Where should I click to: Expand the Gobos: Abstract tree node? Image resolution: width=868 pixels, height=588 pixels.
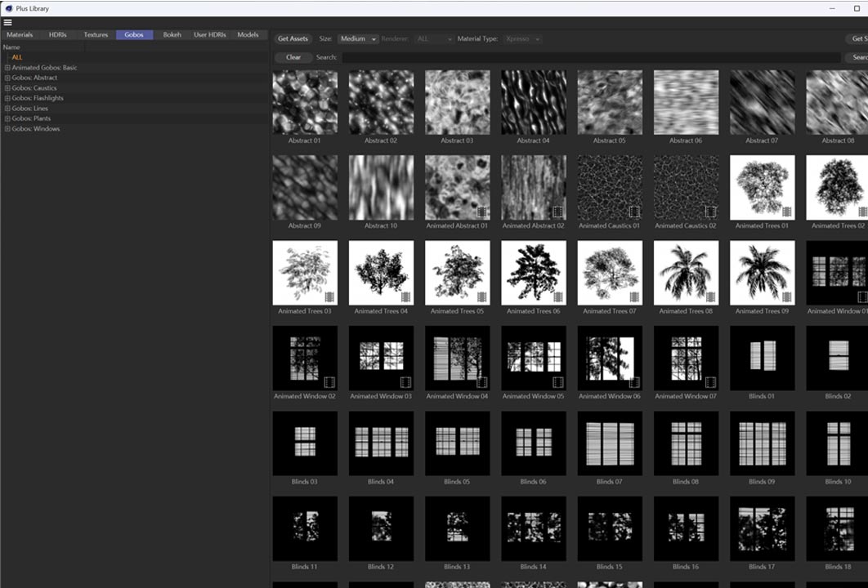[7, 78]
